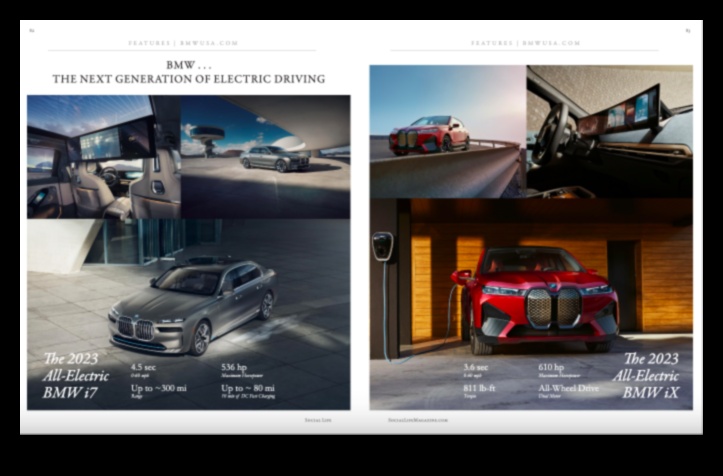Click the i7 '536 hp' horsepower stat
The image size is (723, 476).
(x=235, y=366)
